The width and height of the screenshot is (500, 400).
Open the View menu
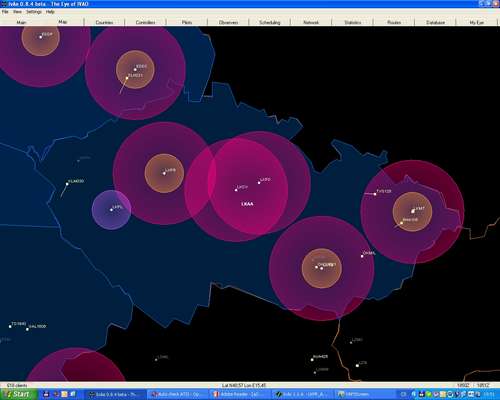(x=17, y=12)
